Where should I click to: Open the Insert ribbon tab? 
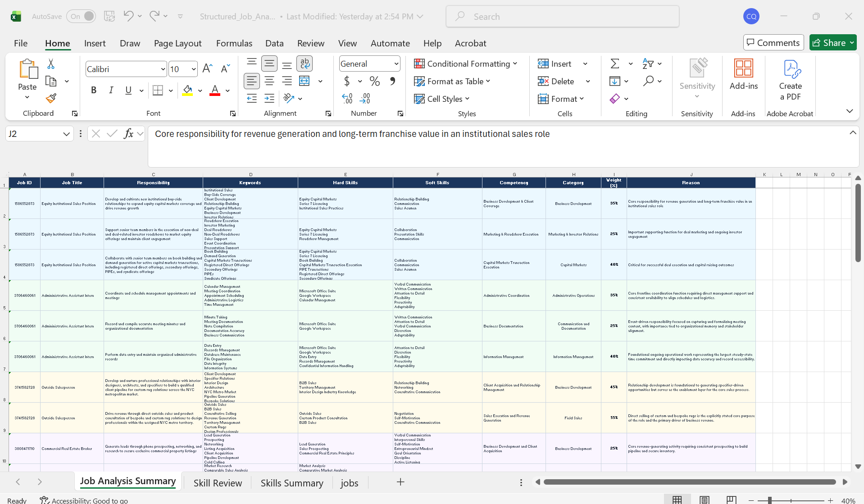pos(95,43)
